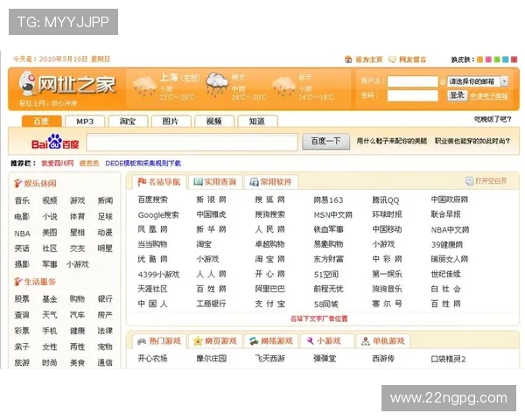Open the DEDE模板和采集规则下载 link
The width and height of the screenshot is (525, 420).
pos(143,163)
